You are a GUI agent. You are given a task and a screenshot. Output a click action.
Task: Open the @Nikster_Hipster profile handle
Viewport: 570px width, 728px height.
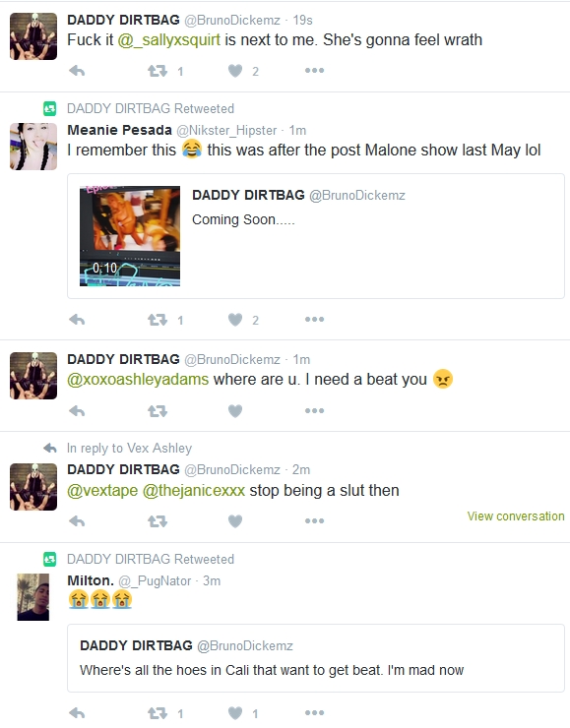click(226, 131)
